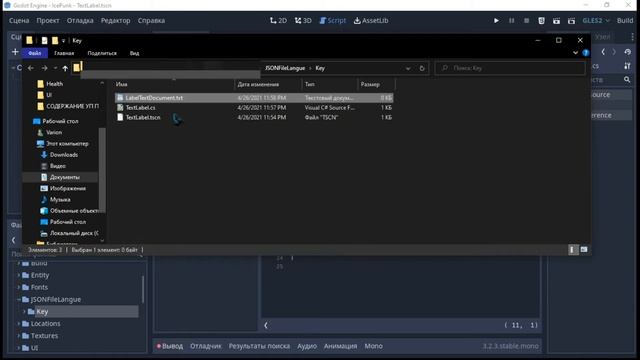Image resolution: width=640 pixels, height=360 pixels.
Task: Switch Explorer to details view icon
Action: tap(573, 249)
